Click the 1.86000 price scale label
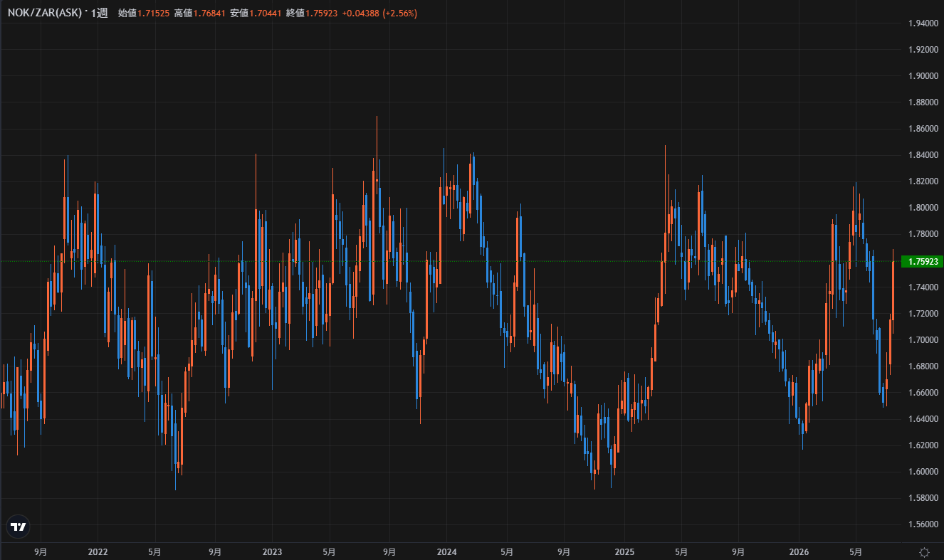 (923, 129)
